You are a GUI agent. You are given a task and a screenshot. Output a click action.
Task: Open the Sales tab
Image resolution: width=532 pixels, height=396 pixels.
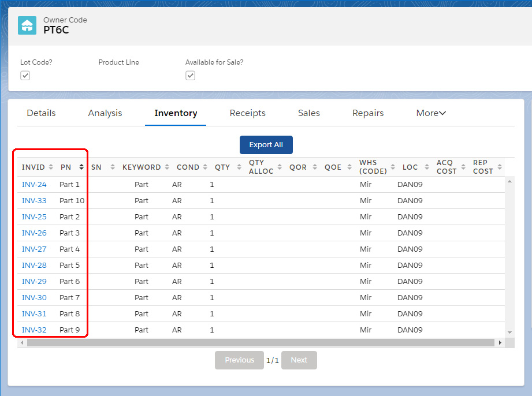pyautogui.click(x=308, y=113)
